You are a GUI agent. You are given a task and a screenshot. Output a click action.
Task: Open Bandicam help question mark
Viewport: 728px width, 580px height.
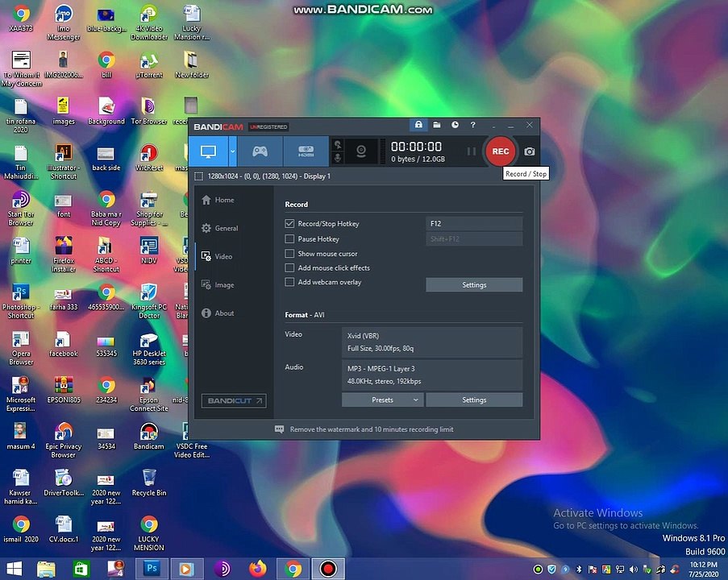(x=472, y=125)
